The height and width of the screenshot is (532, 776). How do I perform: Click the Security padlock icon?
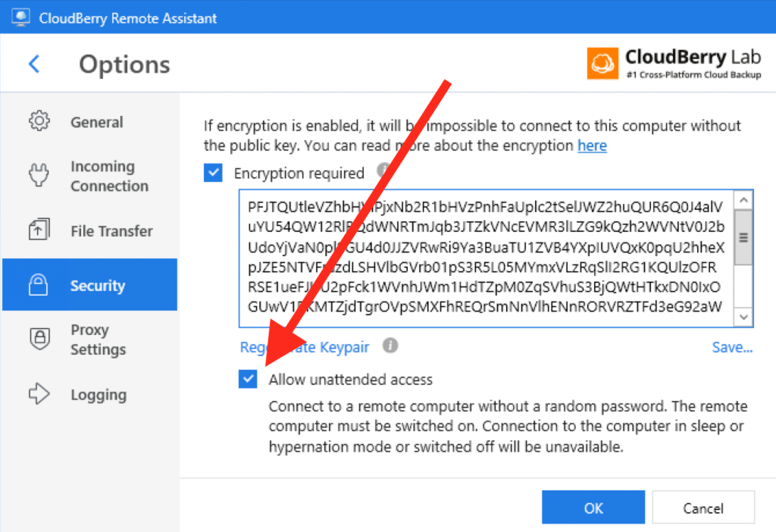pyautogui.click(x=38, y=284)
